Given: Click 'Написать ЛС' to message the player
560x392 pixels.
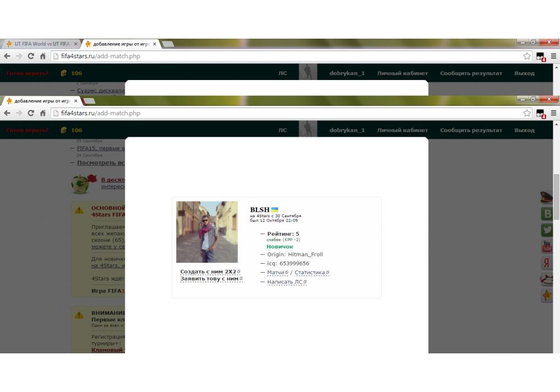Looking at the screenshot, I should coord(285,282).
